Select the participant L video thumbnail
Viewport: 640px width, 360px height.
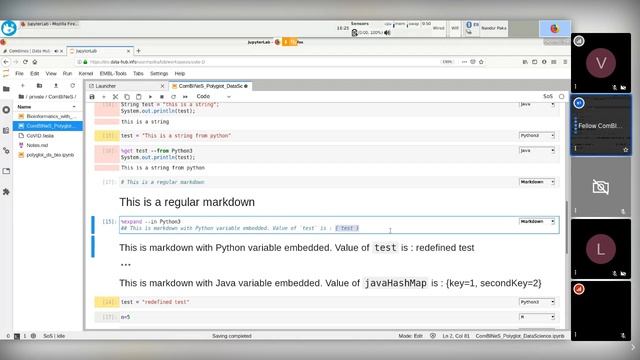(600, 249)
